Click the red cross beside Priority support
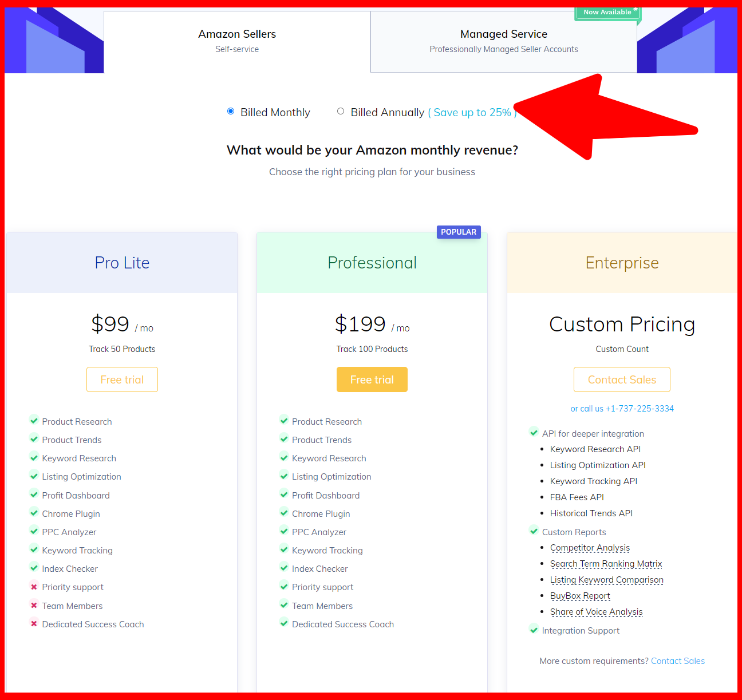This screenshot has height=700, width=742. [33, 586]
